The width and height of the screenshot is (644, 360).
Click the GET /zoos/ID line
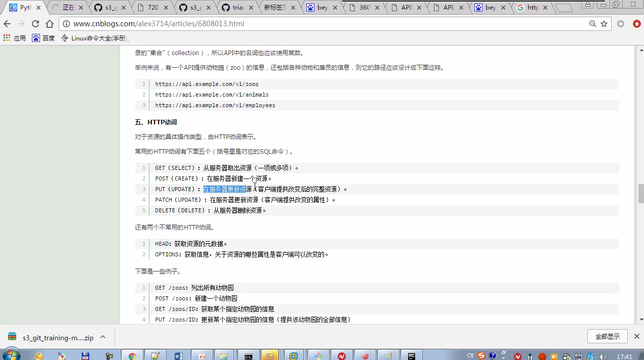tap(215, 309)
